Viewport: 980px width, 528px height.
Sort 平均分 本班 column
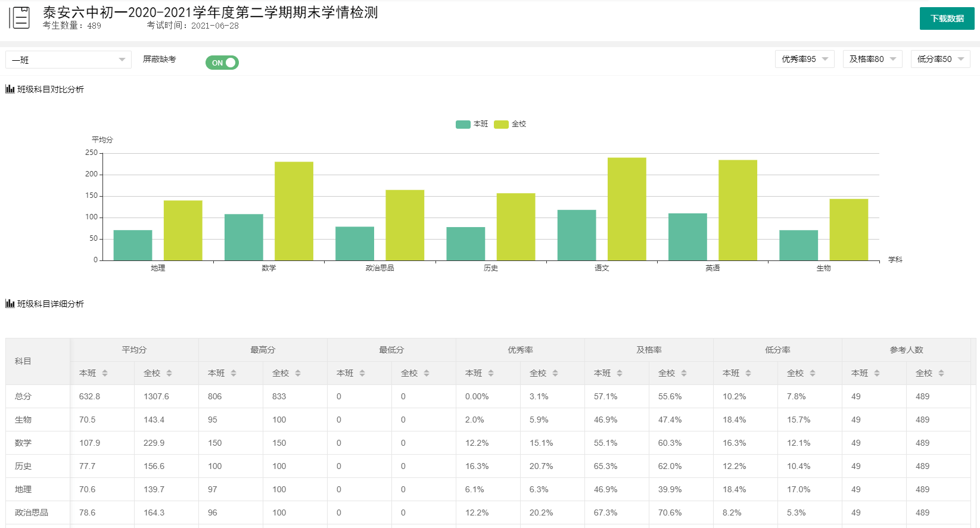[x=105, y=373]
